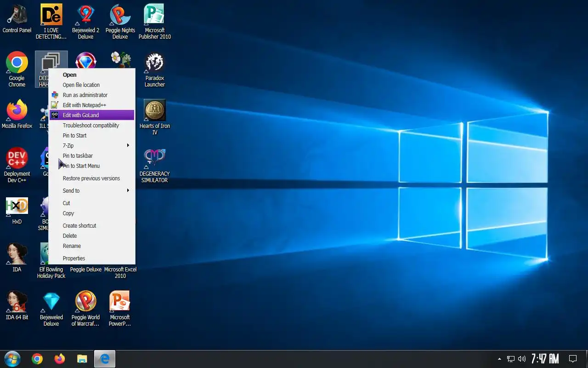Image resolution: width=588 pixels, height=368 pixels.
Task: Choose Properties in the context menu
Action: tap(92, 259)
